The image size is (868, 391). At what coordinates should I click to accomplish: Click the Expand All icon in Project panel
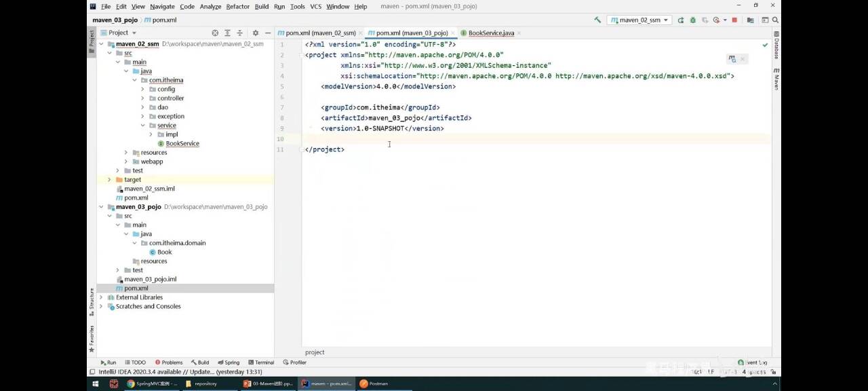tap(227, 33)
